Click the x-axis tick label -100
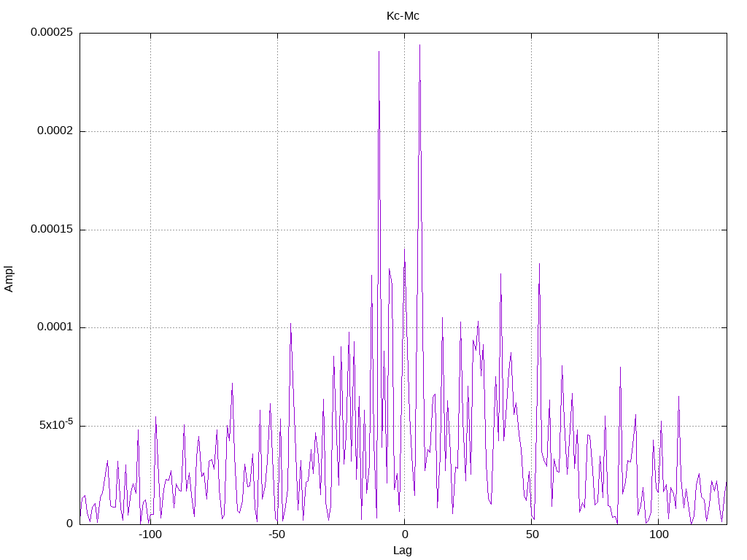This screenshot has height=560, width=747. [x=150, y=534]
